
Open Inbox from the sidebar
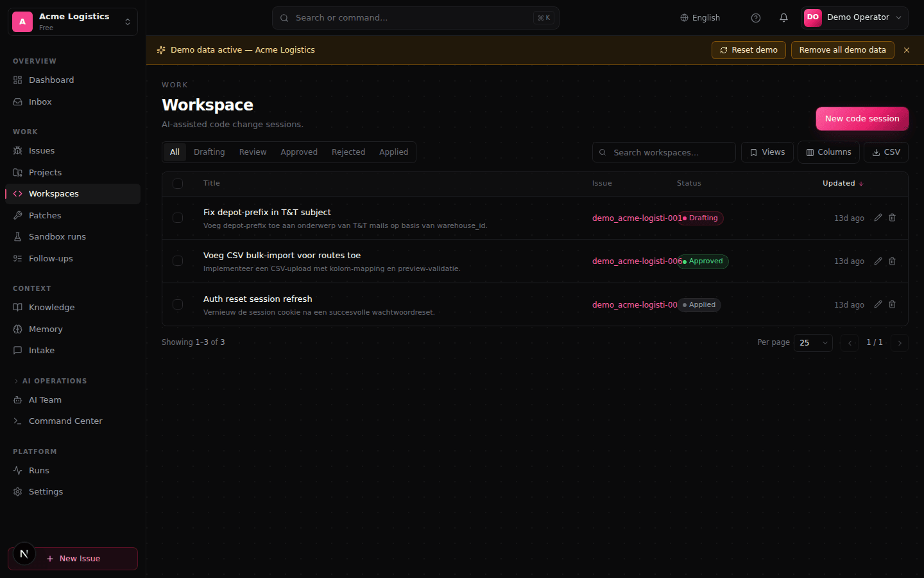tap(73, 102)
